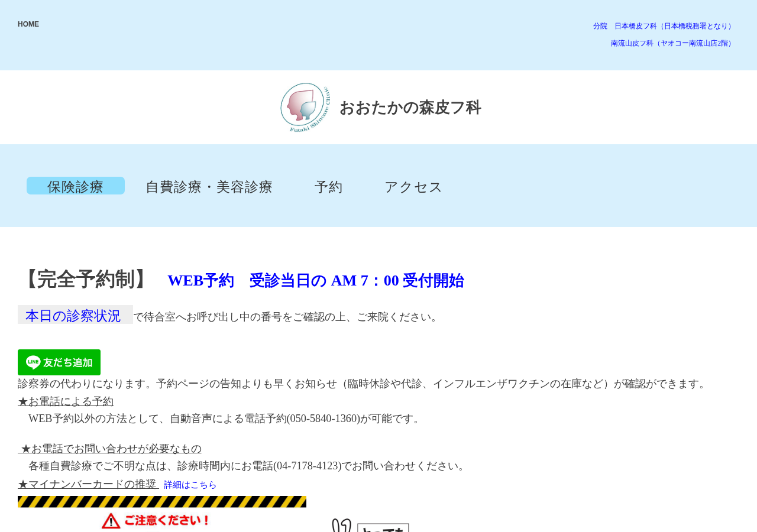This screenshot has width=757, height=532.
Task: Click the WEB予約 受付開始 heading text
Action: click(x=316, y=280)
